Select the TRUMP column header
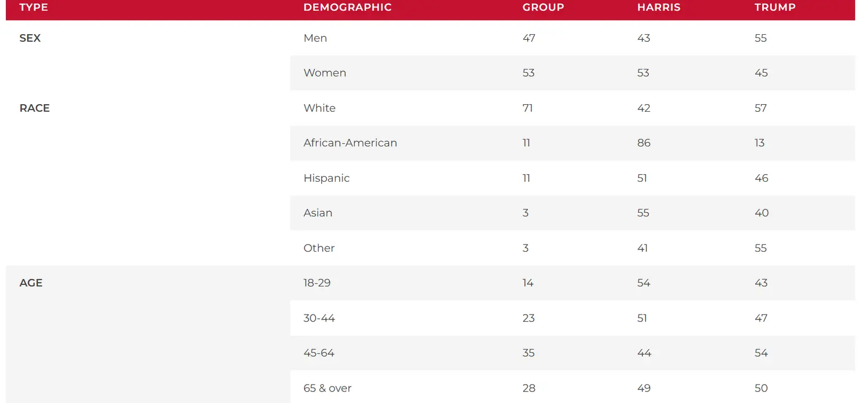This screenshot has height=403, width=868. pyautogui.click(x=775, y=8)
